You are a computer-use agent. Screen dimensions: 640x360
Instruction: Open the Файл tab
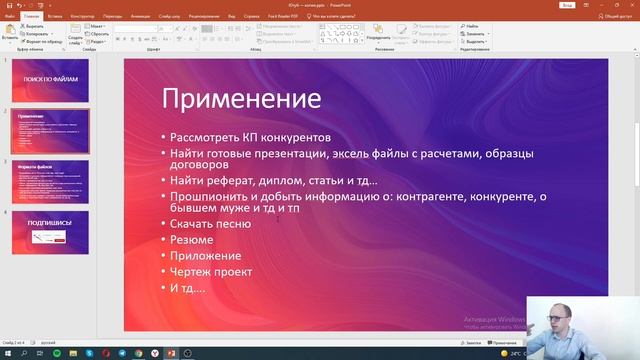click(9, 16)
